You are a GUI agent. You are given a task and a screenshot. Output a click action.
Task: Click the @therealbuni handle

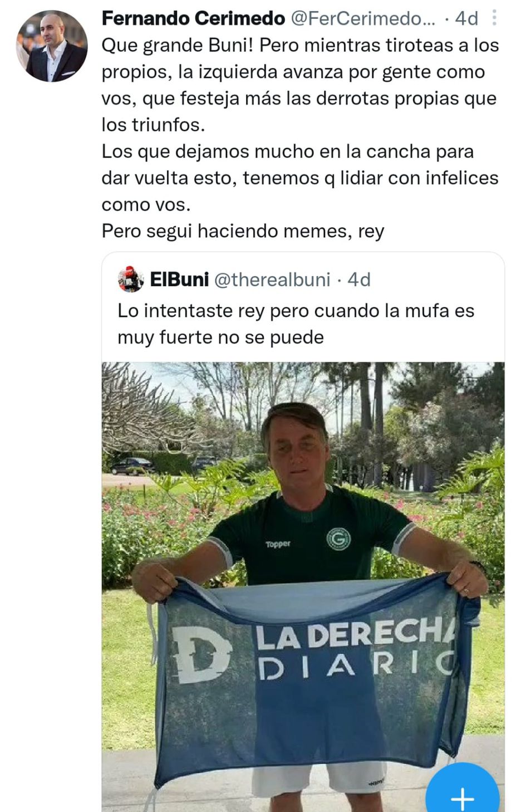point(272,279)
